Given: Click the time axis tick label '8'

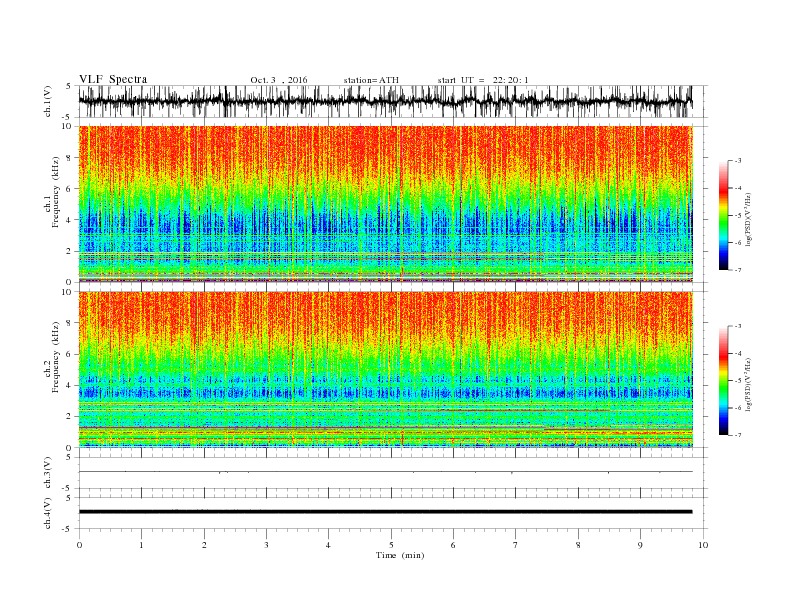Looking at the screenshot, I should click(578, 545).
